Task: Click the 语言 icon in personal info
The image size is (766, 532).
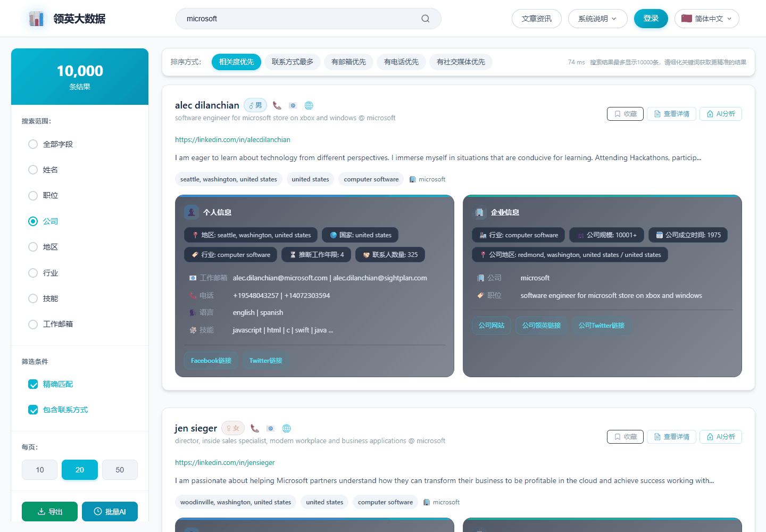Action: pyautogui.click(x=193, y=312)
